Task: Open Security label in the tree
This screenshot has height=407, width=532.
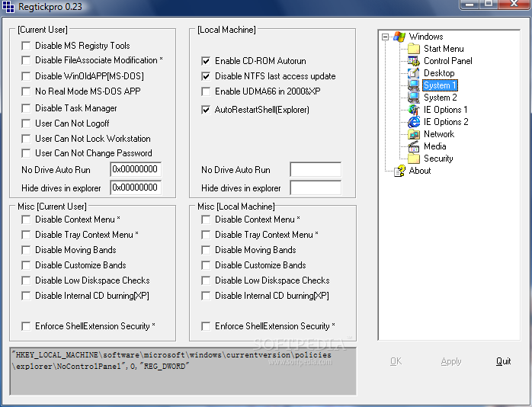Action: 438,159
